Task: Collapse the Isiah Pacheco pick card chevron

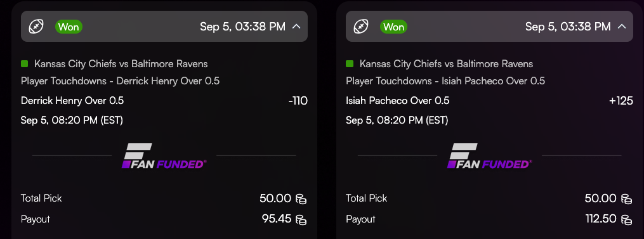Action: click(621, 27)
